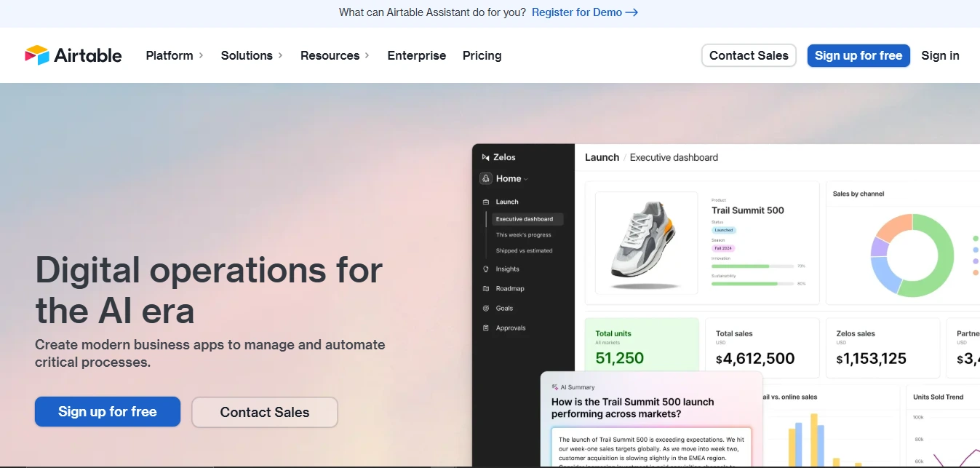Open the Register for Demo link
This screenshot has height=468, width=980.
[x=579, y=12]
